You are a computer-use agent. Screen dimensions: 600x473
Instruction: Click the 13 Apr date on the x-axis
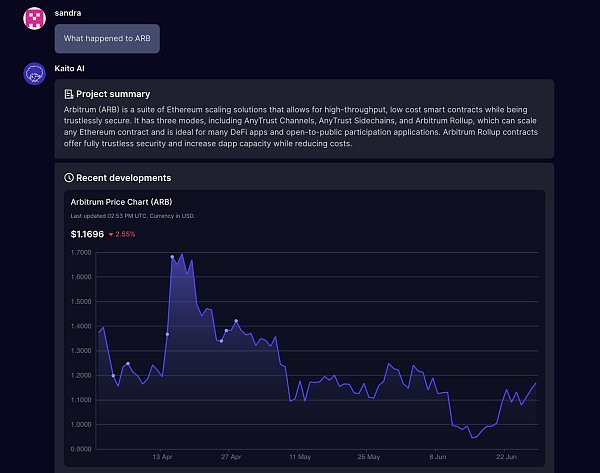[162, 456]
